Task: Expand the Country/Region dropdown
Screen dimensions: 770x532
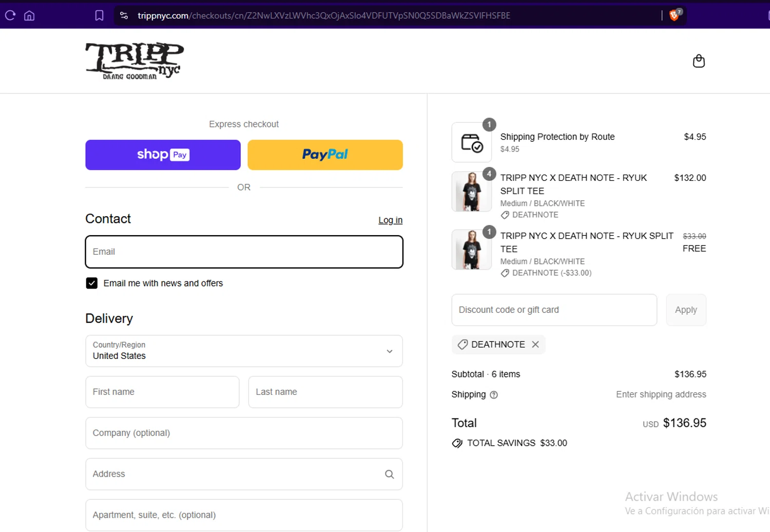Action: (x=244, y=351)
